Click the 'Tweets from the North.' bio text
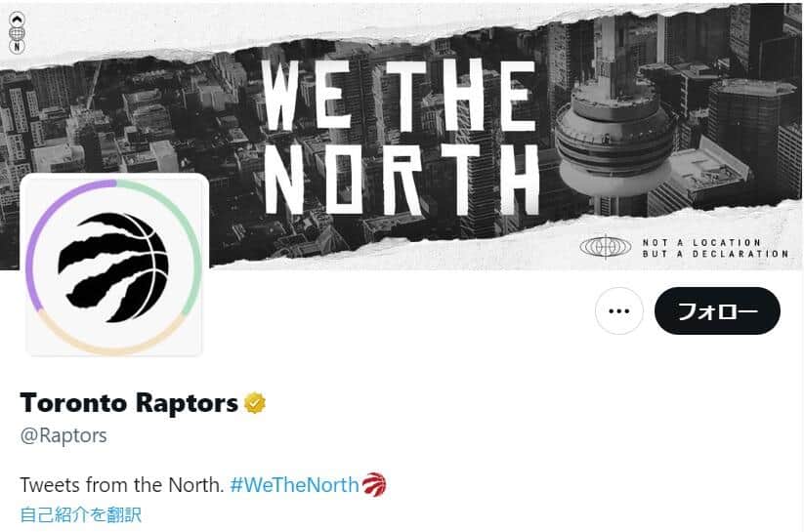The width and height of the screenshot is (804, 532). (x=122, y=484)
